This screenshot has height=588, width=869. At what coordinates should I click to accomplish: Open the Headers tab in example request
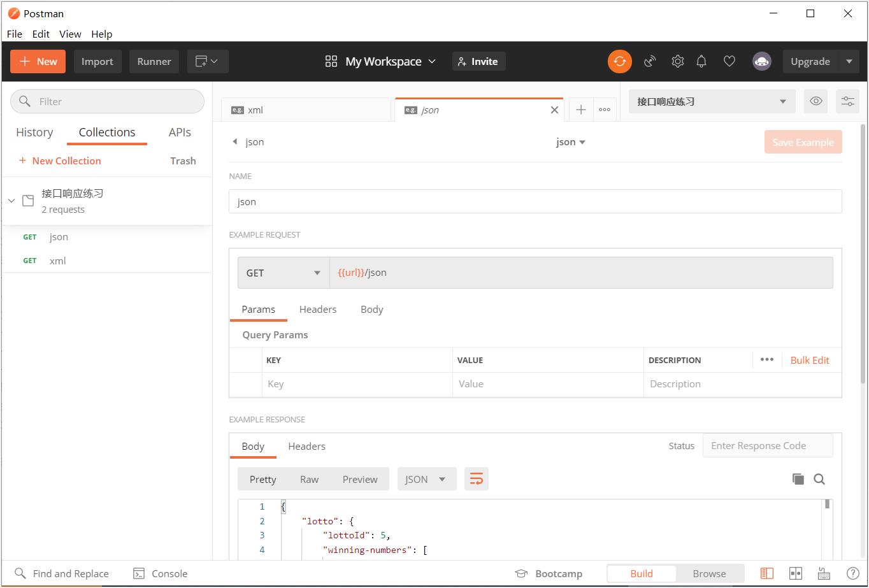point(317,310)
